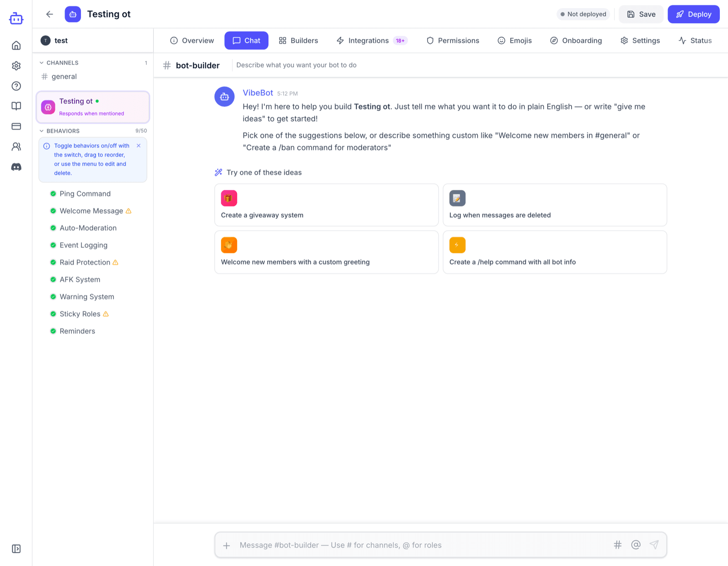Image resolution: width=728 pixels, height=566 pixels.
Task: Click the Not deployed status badge
Action: point(583,14)
